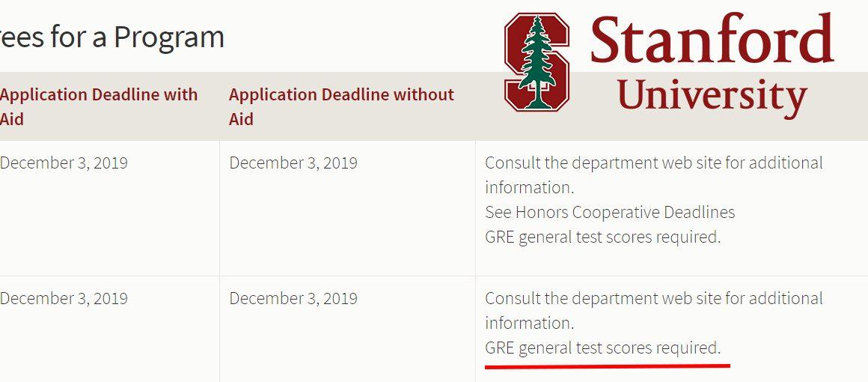Open "See Honors Cooperative Deadlines"
Image resolution: width=868 pixels, height=382 pixels.
click(610, 212)
